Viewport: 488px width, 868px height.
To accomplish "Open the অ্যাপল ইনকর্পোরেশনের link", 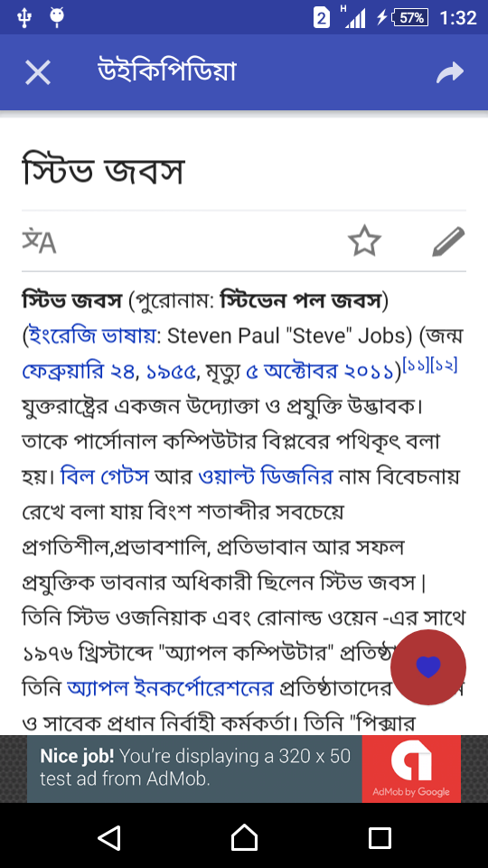I will pyautogui.click(x=170, y=689).
